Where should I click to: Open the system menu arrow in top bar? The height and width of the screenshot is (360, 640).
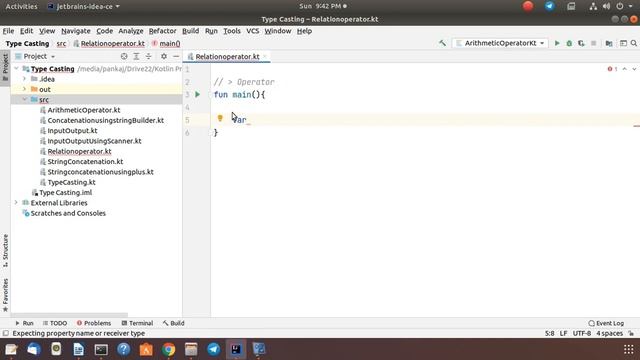pos(631,6)
